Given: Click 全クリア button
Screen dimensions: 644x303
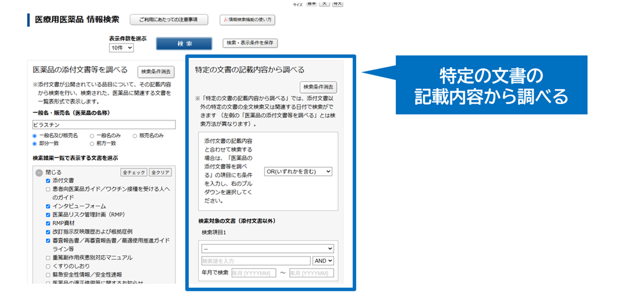Looking at the screenshot, I should pyautogui.click(x=161, y=173).
